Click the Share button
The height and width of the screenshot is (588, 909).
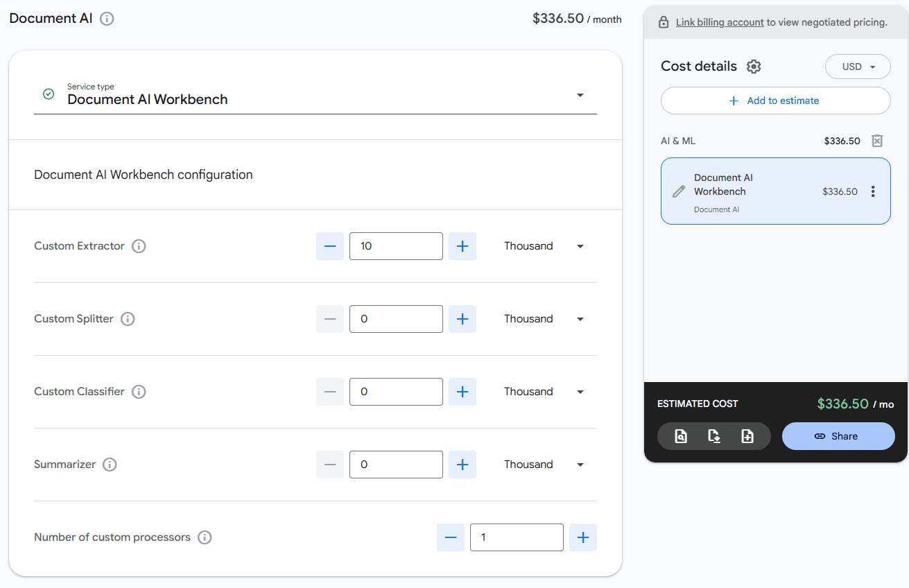[x=838, y=435]
